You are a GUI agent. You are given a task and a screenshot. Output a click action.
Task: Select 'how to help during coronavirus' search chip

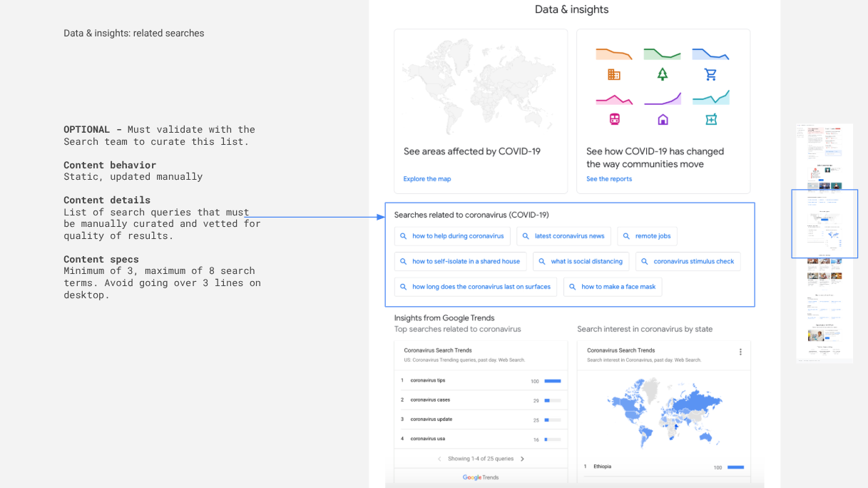coord(452,236)
